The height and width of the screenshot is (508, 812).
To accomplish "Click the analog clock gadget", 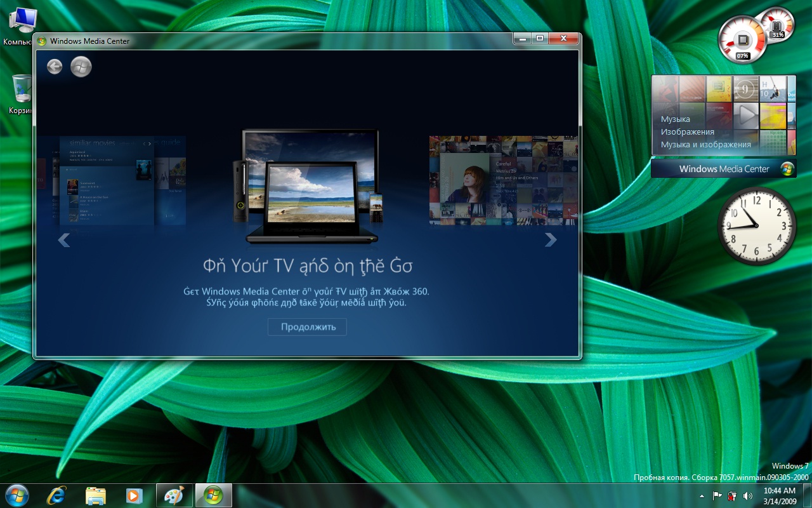I will tap(757, 225).
